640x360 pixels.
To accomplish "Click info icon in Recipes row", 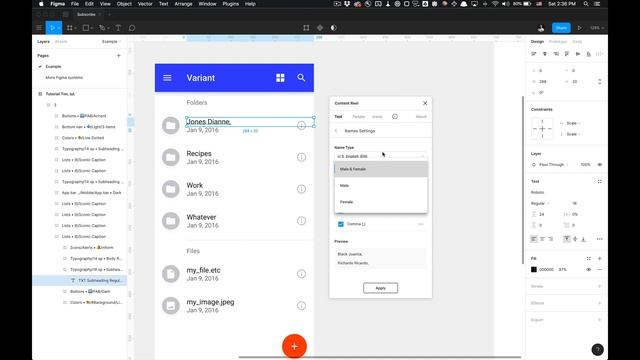I will pos(301,157).
